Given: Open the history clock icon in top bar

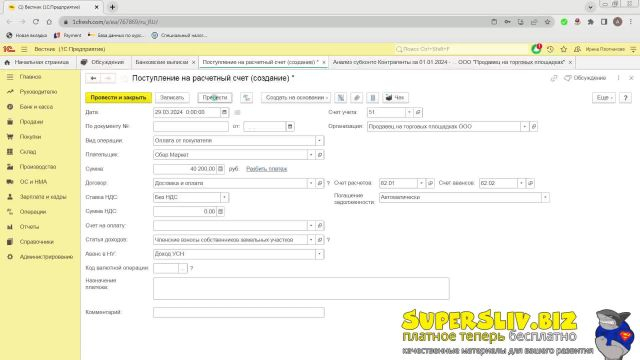Looking at the screenshot, I should click(550, 49).
